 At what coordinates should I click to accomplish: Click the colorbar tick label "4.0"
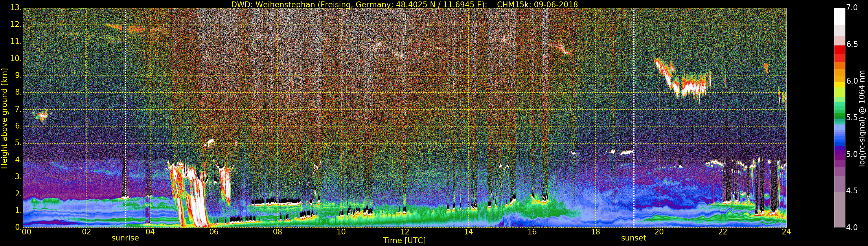[852, 227]
